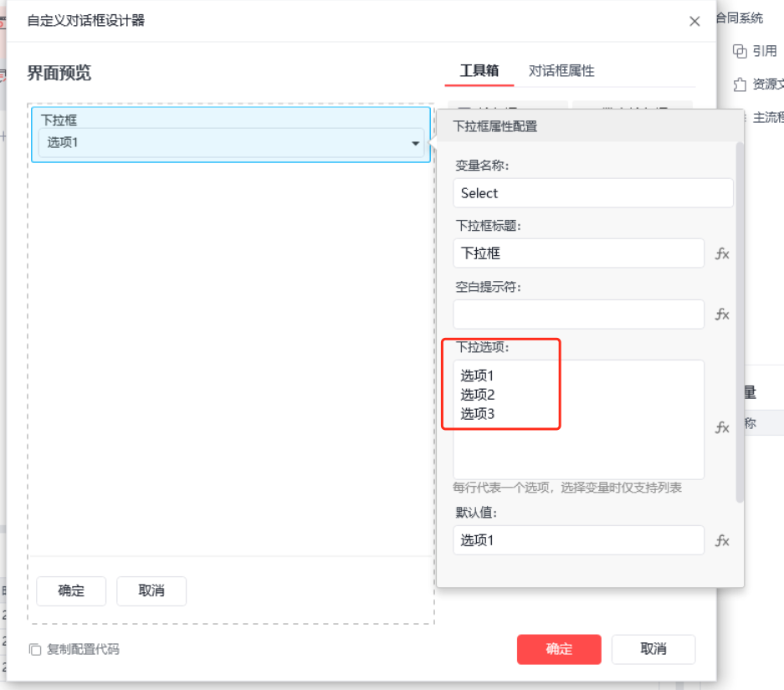Viewport: 784px width, 690px height.
Task: Click fx icon beside 下拉选项 textarea
Action: 722,427
